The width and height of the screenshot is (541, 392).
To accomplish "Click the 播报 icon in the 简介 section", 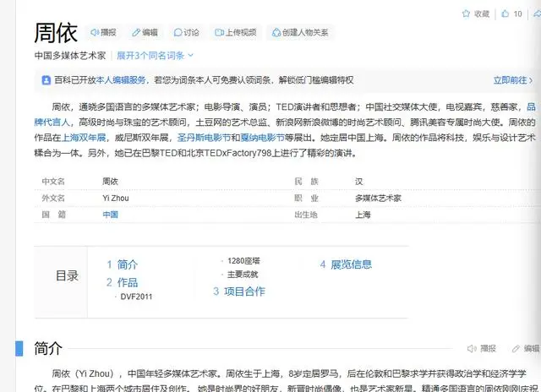I will (472, 348).
